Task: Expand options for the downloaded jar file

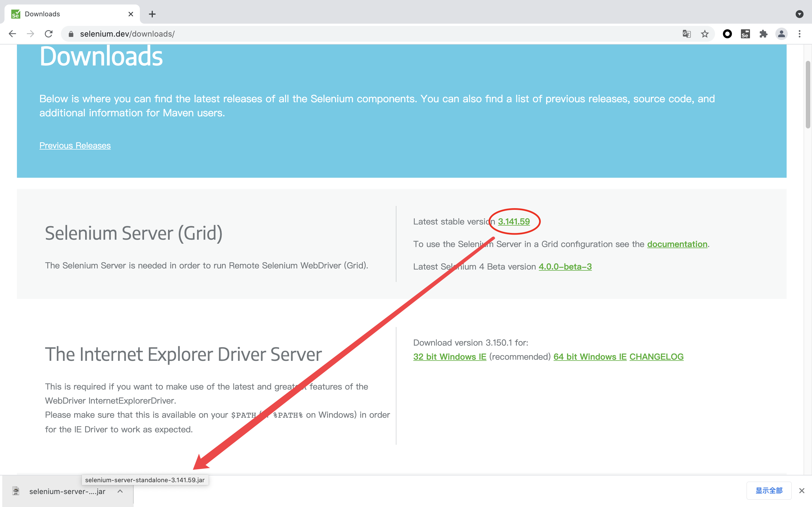Action: tap(120, 491)
